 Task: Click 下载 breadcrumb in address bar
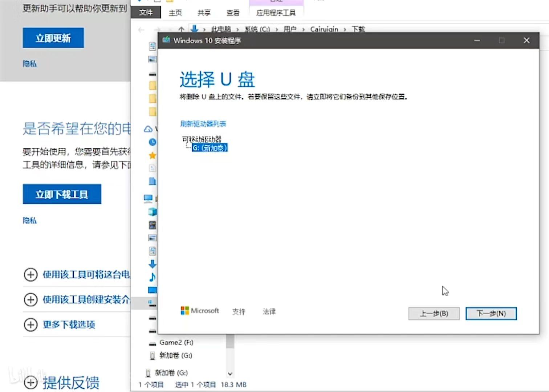358,29
